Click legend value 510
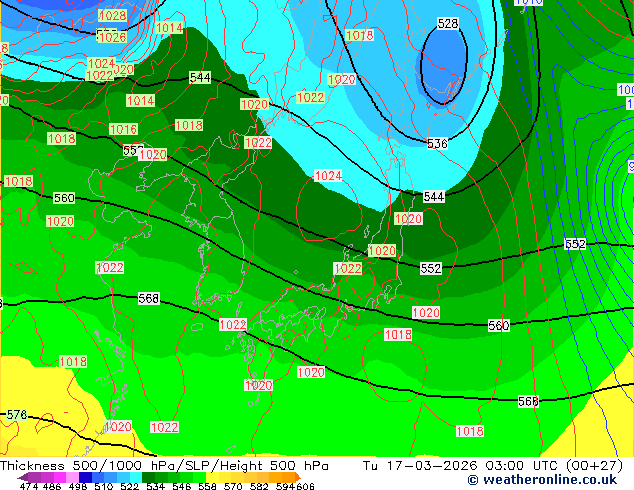 point(104,487)
